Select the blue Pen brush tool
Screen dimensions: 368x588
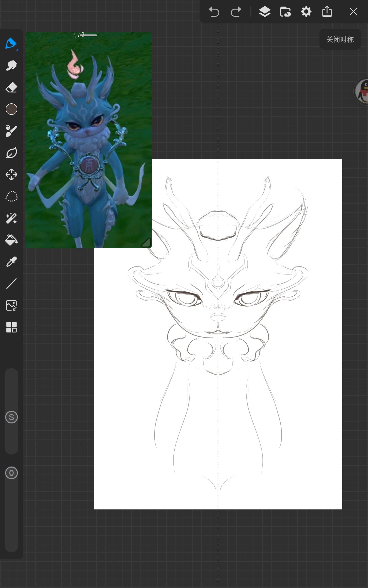coord(11,44)
